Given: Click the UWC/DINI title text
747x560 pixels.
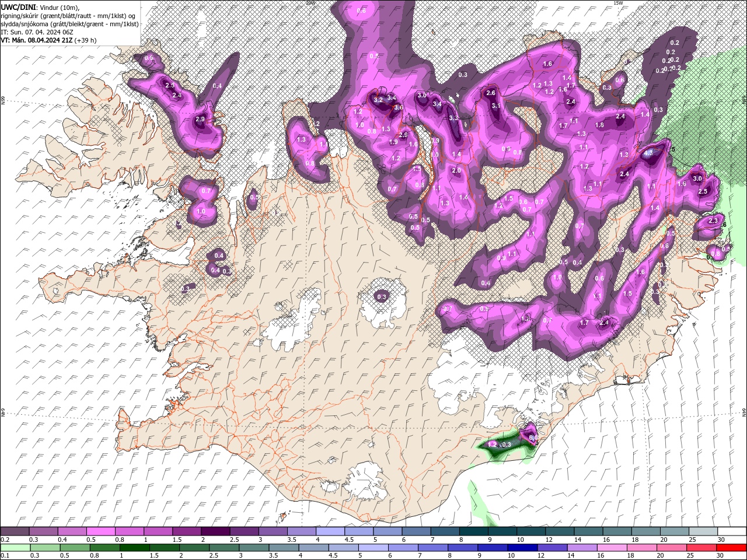Looking at the screenshot, I should (x=18, y=7).
